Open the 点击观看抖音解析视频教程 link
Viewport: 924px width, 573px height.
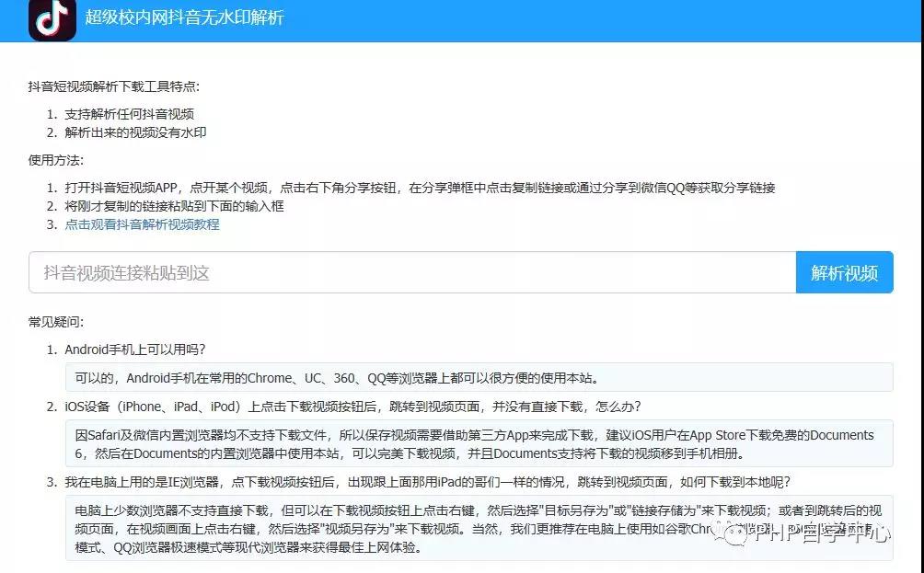142,224
